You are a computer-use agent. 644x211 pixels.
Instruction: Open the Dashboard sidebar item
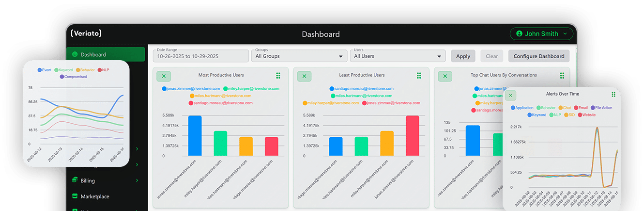(106, 54)
